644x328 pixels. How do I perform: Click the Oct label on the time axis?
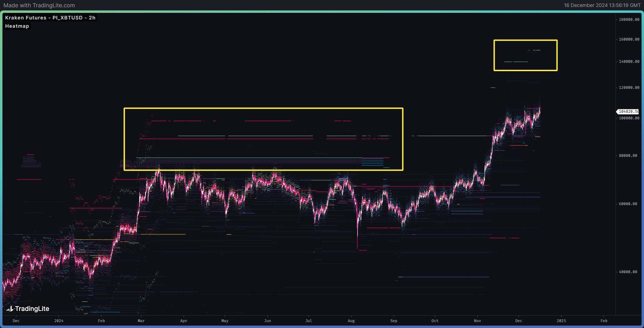point(435,321)
